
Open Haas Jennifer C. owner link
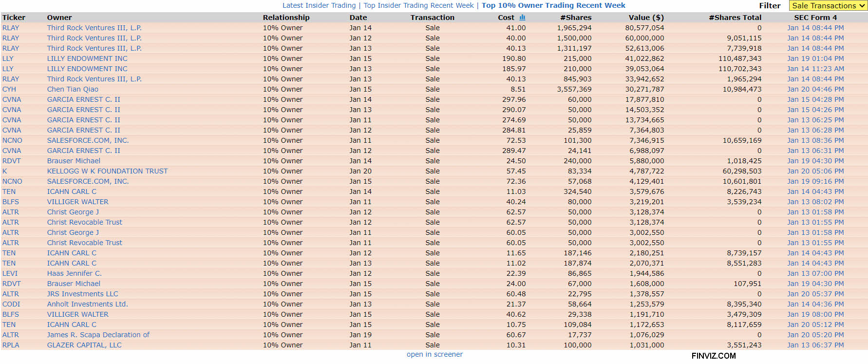pos(74,273)
